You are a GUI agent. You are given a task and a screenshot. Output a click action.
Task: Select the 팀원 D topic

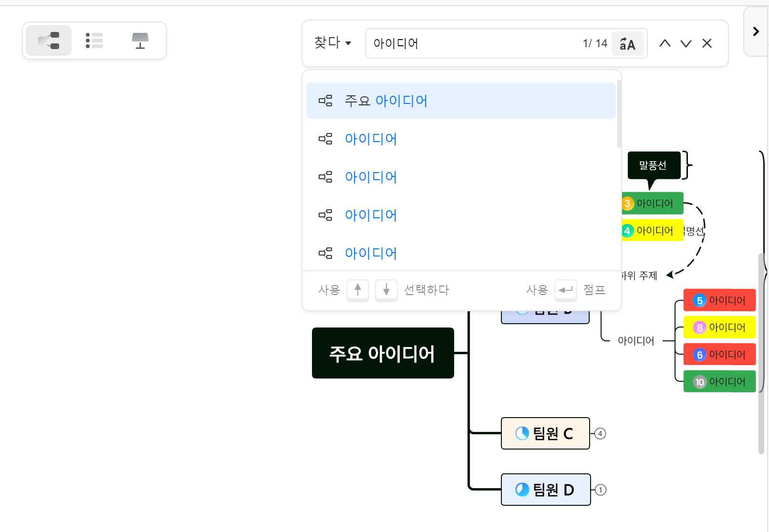click(546, 490)
